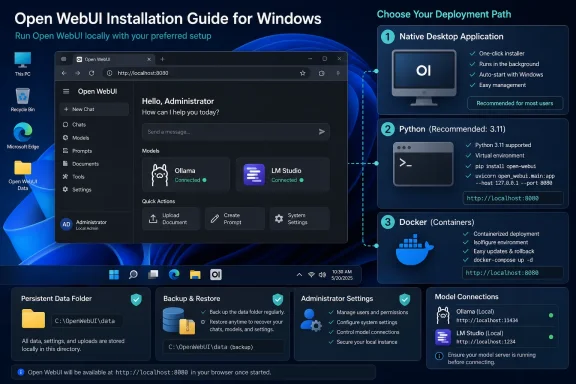
Task: Click the Administrator Settings shield icon
Action: point(404,299)
